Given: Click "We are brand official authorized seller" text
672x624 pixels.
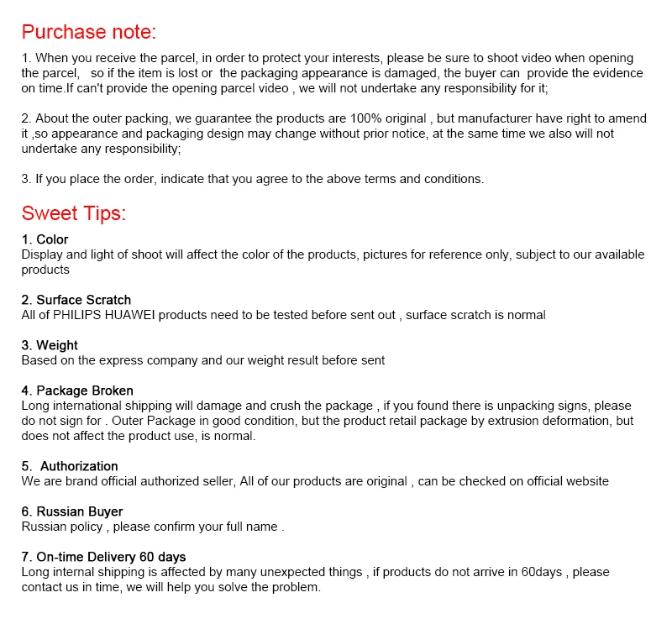Looking at the screenshot, I should click(x=129, y=481).
